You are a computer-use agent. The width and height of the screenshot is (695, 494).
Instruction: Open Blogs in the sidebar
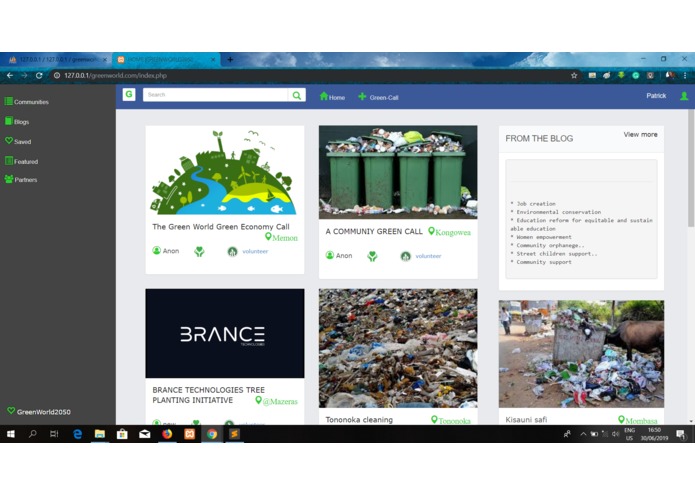[17, 121]
